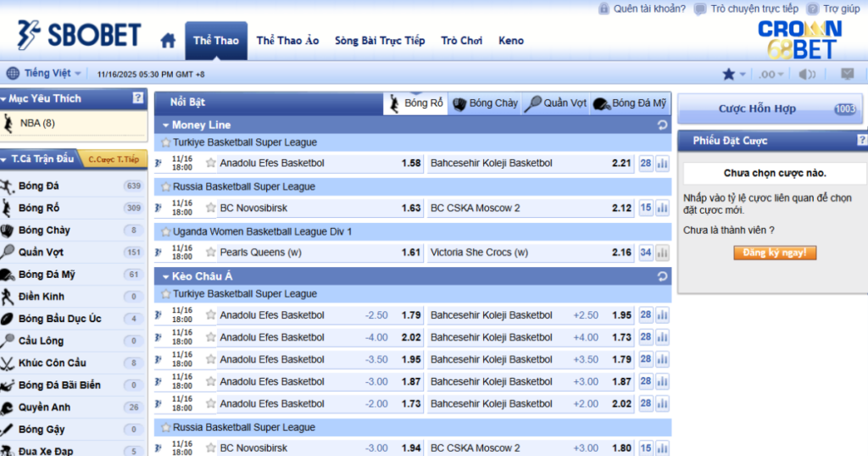Open the favorites star dropdown in toolbar
The height and width of the screenshot is (456, 868).
(x=733, y=75)
